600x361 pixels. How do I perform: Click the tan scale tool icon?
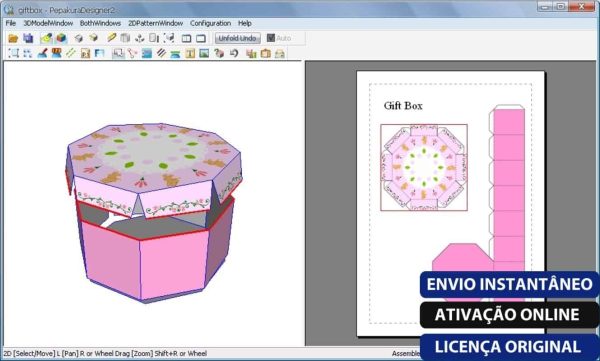point(85,54)
